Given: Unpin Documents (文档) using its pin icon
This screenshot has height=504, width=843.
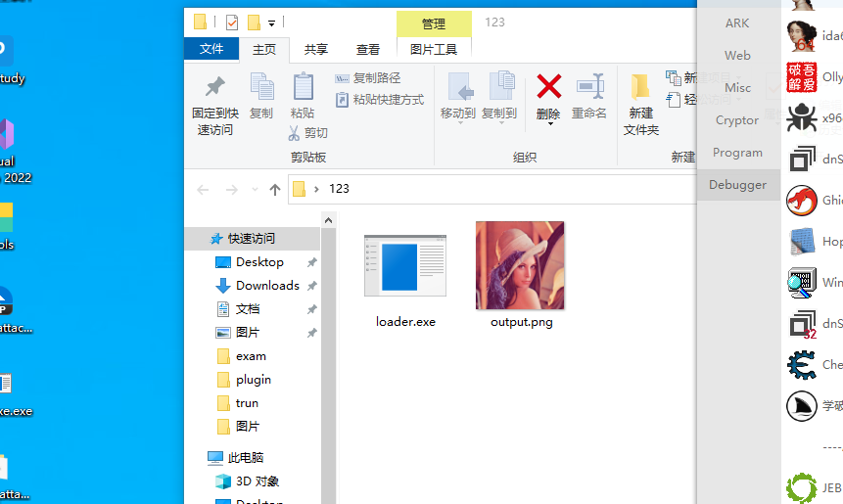Looking at the screenshot, I should click(x=311, y=309).
